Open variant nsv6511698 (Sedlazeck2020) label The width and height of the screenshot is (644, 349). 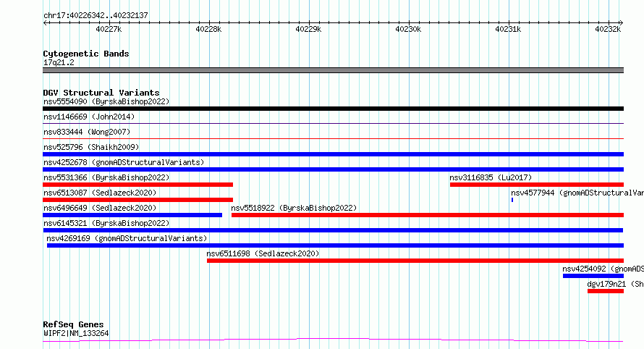(263, 253)
